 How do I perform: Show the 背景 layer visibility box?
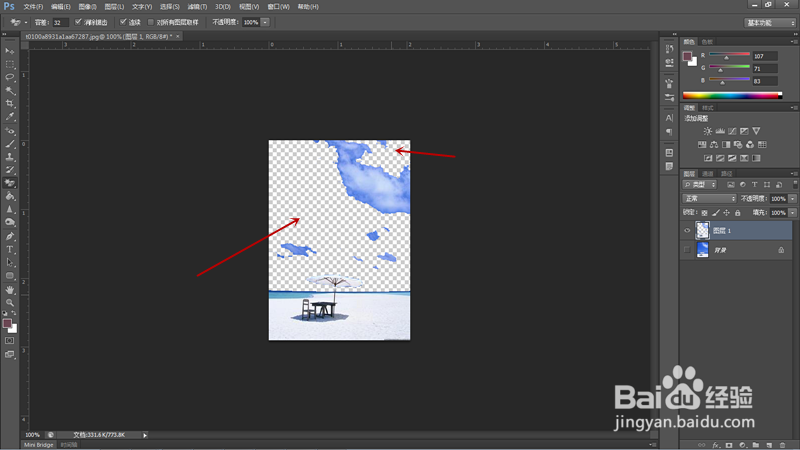[687, 250]
